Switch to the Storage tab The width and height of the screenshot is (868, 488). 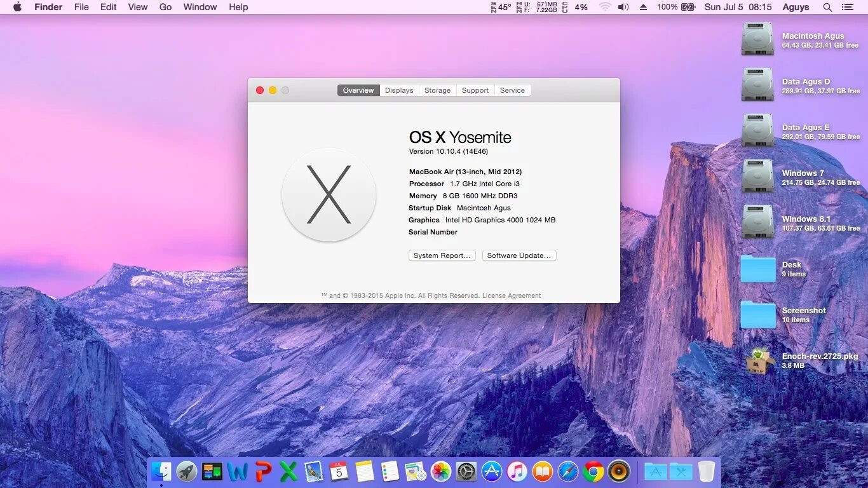point(437,90)
